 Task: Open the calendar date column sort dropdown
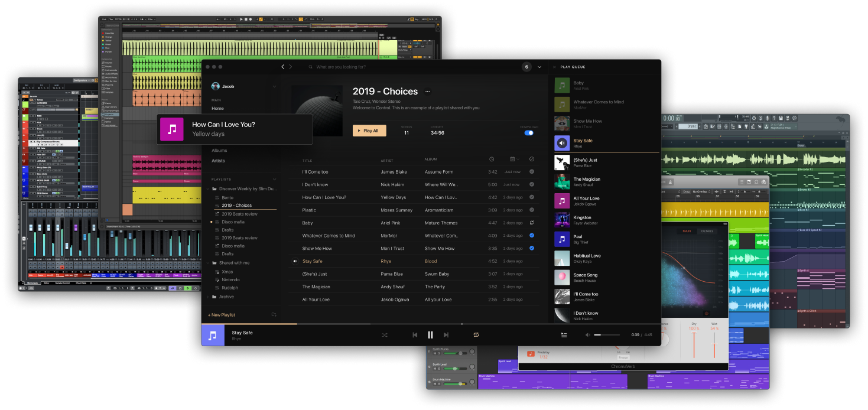514,159
